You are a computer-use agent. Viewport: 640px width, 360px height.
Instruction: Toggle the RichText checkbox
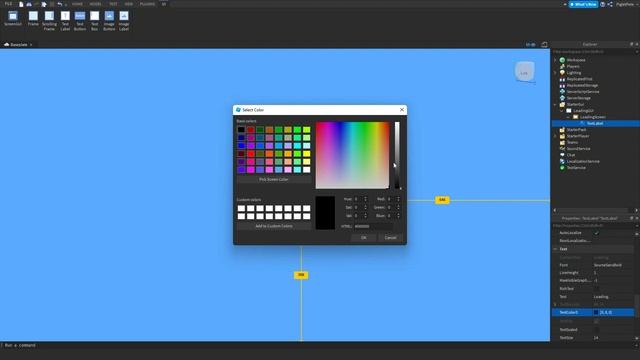(596, 289)
